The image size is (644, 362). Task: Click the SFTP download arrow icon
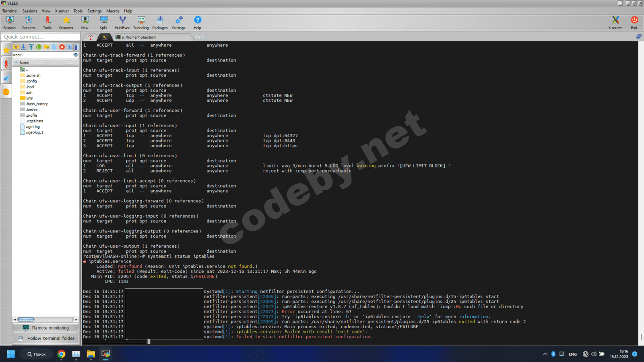point(24,47)
